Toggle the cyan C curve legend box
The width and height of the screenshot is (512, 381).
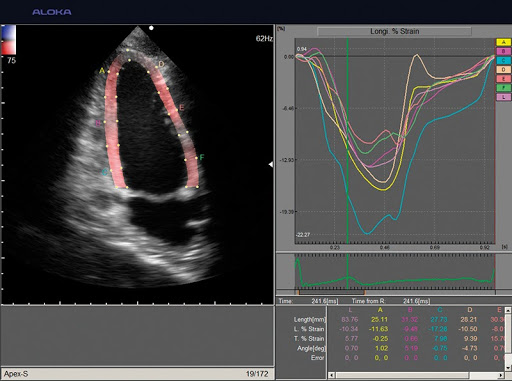point(503,60)
